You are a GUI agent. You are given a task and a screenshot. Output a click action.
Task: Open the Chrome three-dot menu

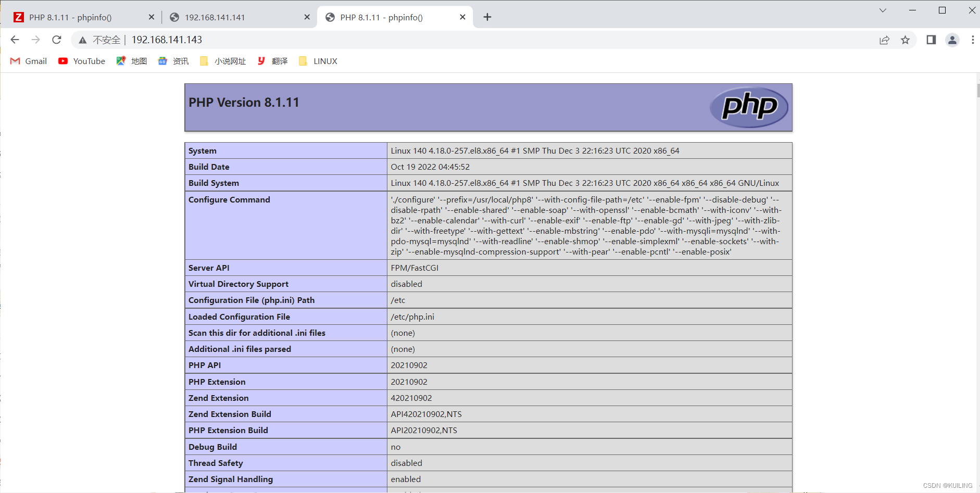(x=973, y=40)
